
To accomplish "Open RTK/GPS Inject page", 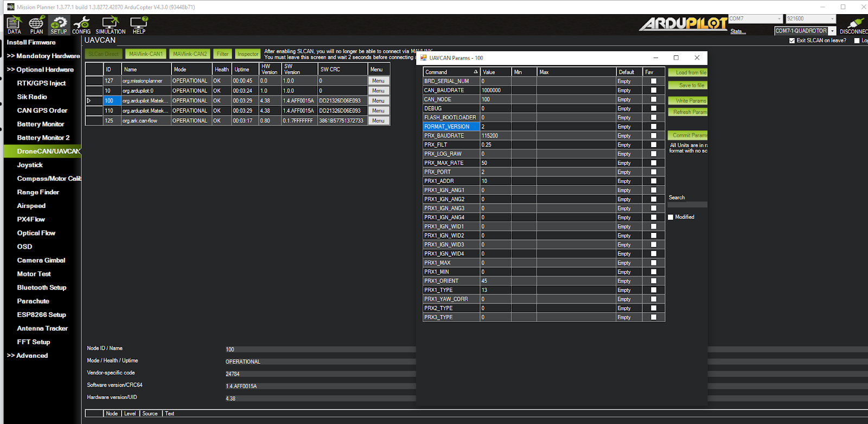I will tap(41, 83).
